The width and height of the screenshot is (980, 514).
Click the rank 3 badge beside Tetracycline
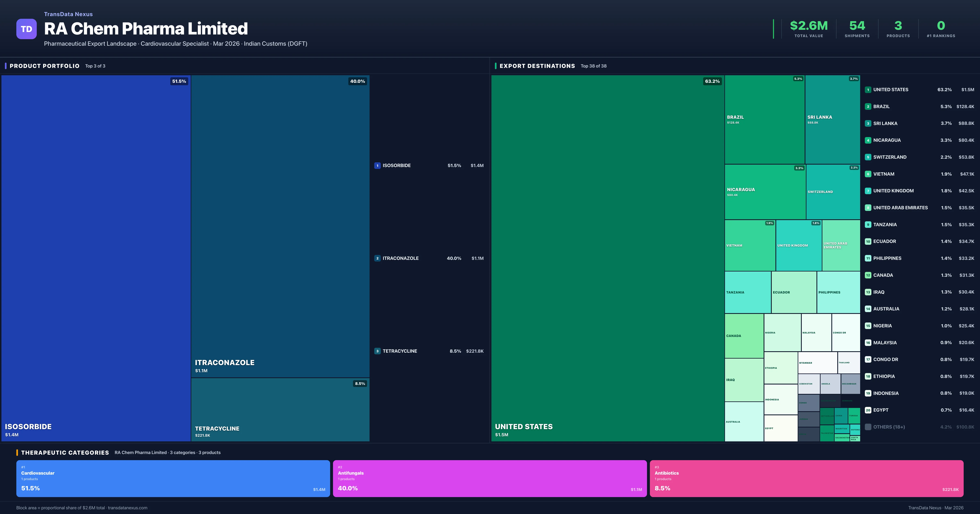point(377,351)
